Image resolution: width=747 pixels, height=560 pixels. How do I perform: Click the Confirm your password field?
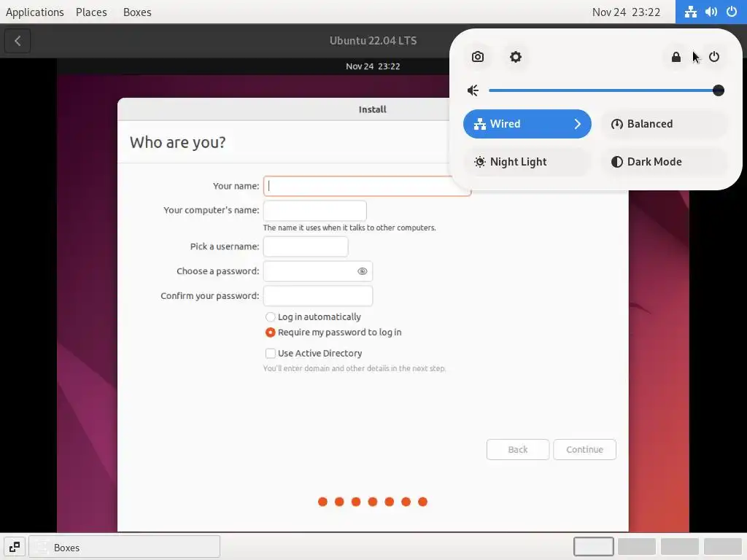pos(318,296)
